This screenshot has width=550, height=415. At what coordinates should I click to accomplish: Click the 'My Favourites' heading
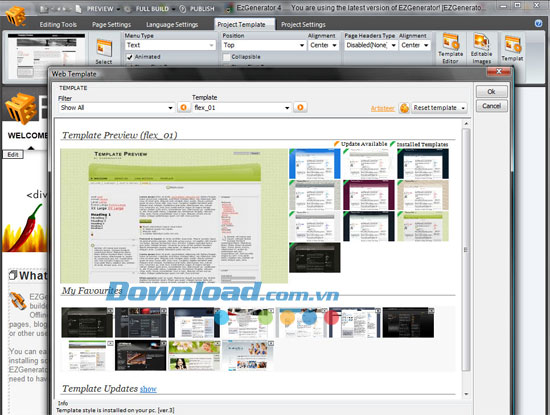(x=92, y=290)
